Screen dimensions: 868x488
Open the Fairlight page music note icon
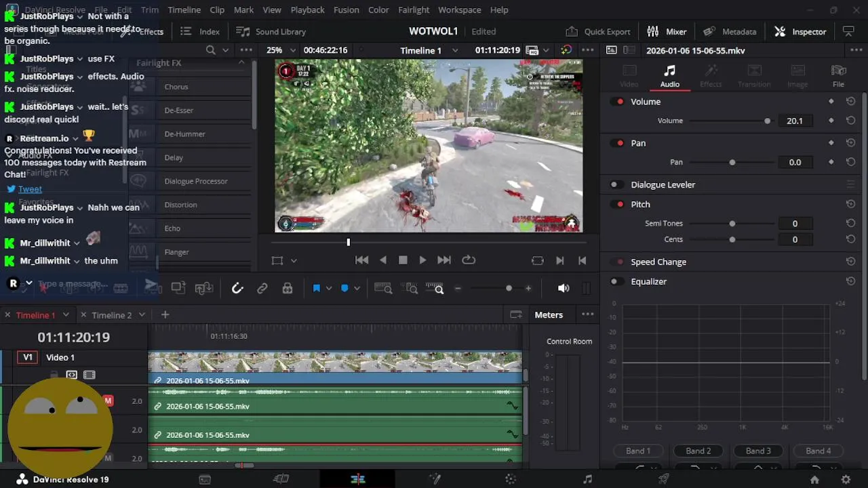[x=587, y=479]
